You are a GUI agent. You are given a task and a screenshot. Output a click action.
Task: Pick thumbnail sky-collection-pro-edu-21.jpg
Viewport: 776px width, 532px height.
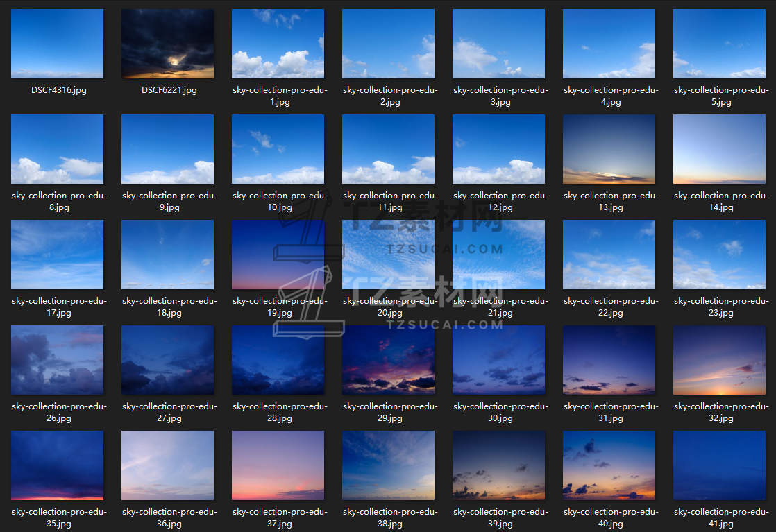tap(499, 254)
